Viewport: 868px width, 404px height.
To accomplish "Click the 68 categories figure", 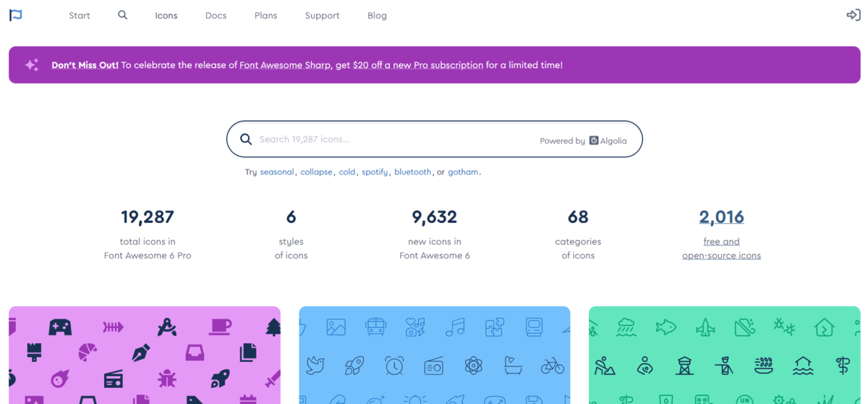I will (x=578, y=216).
